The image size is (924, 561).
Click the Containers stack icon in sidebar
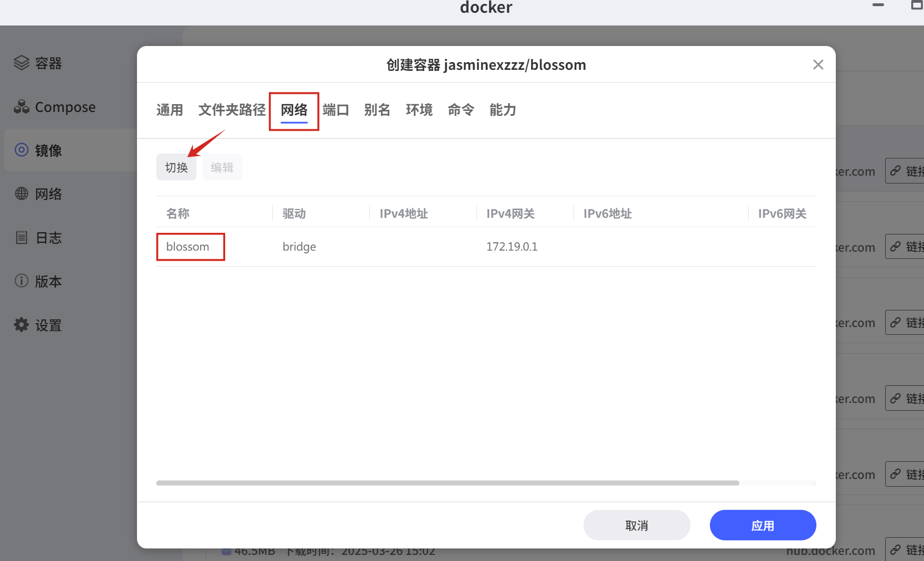22,63
